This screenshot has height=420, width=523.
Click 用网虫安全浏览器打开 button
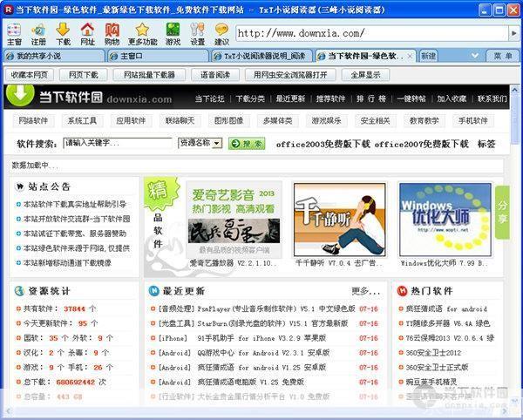pyautogui.click(x=290, y=75)
